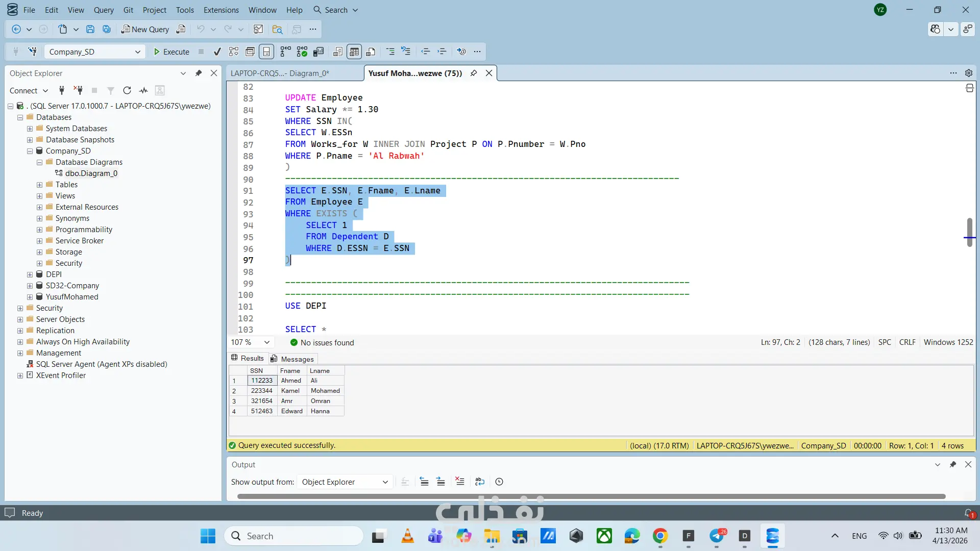This screenshot has width=980, height=551.
Task: Expand the Tables folder node
Action: tap(40, 185)
